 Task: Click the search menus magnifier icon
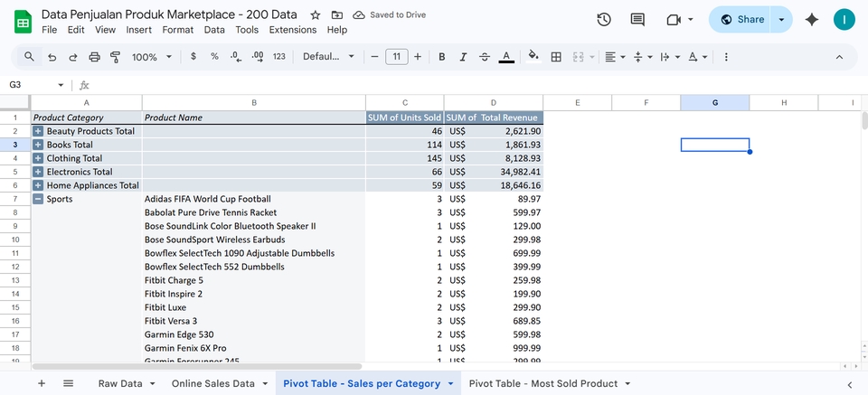click(29, 56)
